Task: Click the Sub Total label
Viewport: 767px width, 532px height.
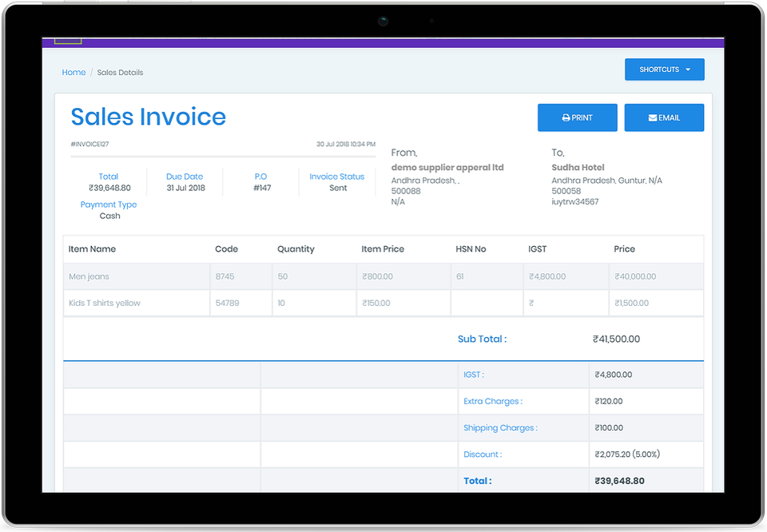Action: [482, 339]
